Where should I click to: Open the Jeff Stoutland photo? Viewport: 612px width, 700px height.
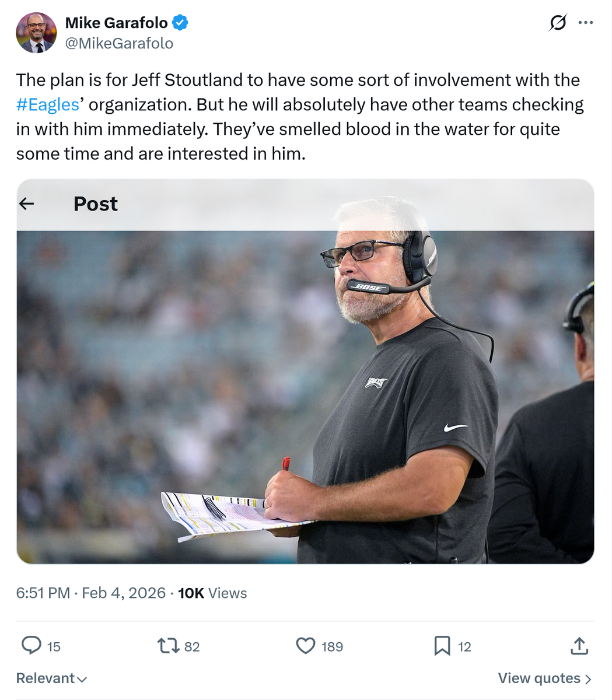pyautogui.click(x=305, y=397)
